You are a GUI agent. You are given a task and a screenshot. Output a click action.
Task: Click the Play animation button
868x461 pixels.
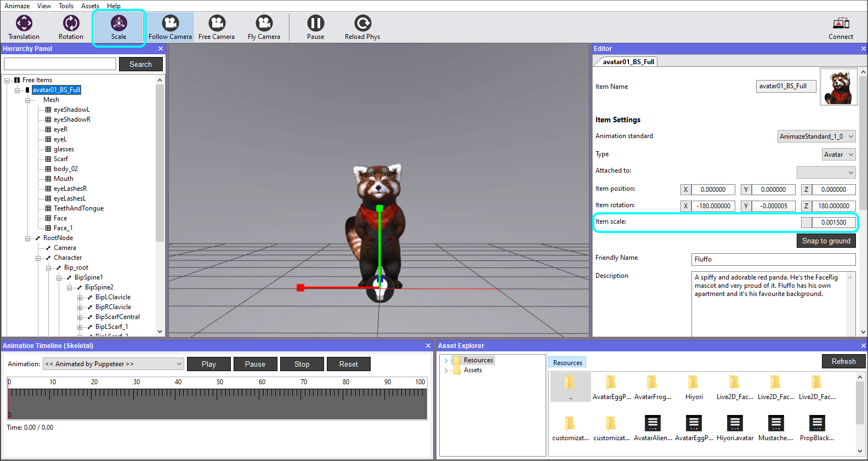click(209, 364)
